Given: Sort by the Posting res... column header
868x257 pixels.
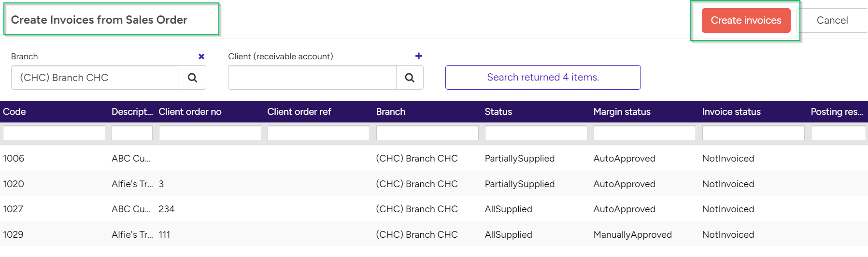Looking at the screenshot, I should (837, 111).
